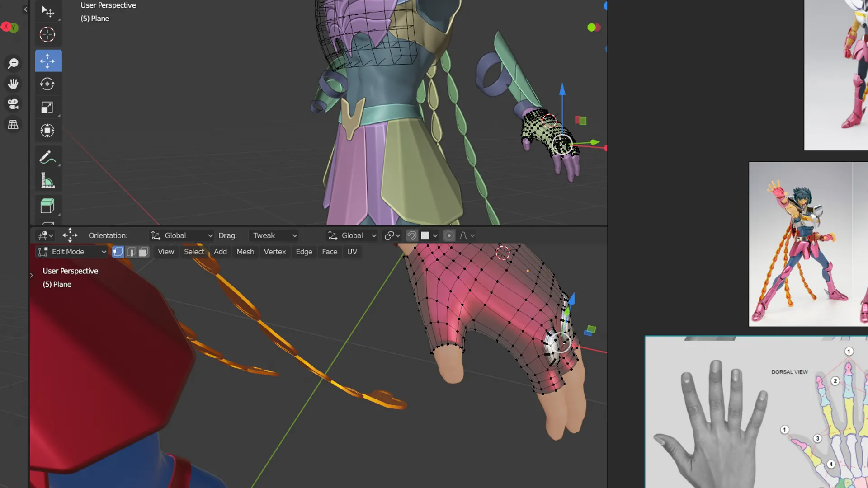The image size is (868, 488).
Task: Click the green Y axis arrow of upper gizmo
Action: (595, 142)
